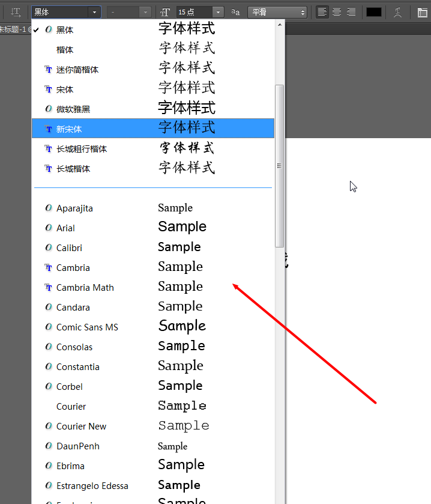Click the font list scrollbar thumb
This screenshot has width=431, height=504.
click(279, 166)
